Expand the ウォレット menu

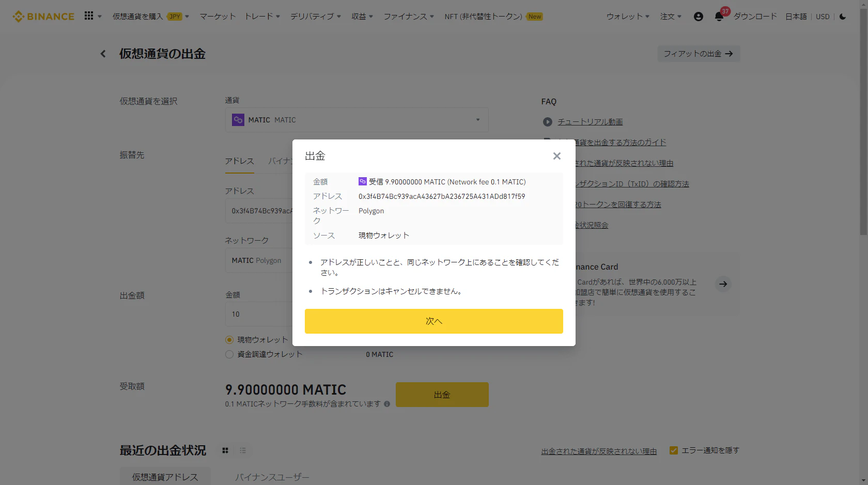click(x=628, y=17)
